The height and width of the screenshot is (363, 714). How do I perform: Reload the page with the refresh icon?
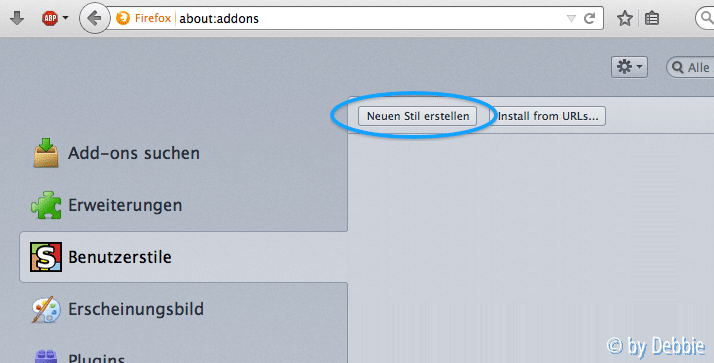point(589,18)
